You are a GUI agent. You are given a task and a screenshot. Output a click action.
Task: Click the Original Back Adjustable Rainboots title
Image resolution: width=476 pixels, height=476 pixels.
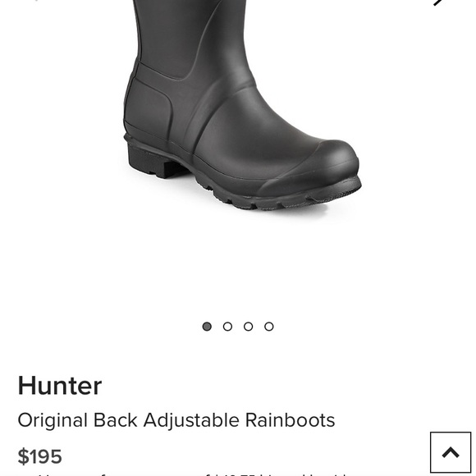[176, 420]
